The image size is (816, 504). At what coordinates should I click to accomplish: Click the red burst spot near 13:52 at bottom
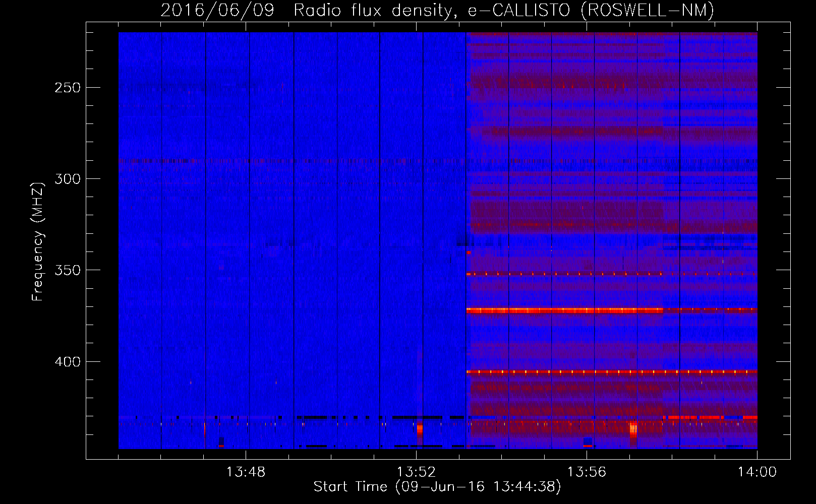pyautogui.click(x=420, y=429)
